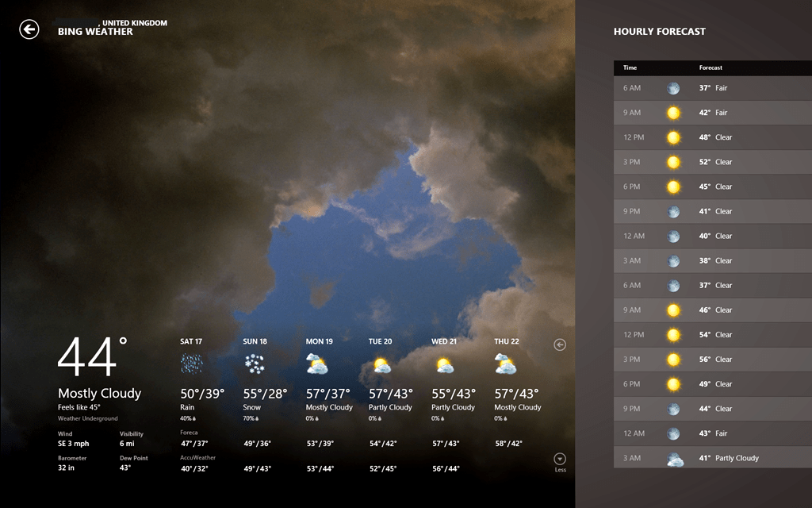Collapse forecast details with the Less button
812x508 pixels.
[x=560, y=463]
